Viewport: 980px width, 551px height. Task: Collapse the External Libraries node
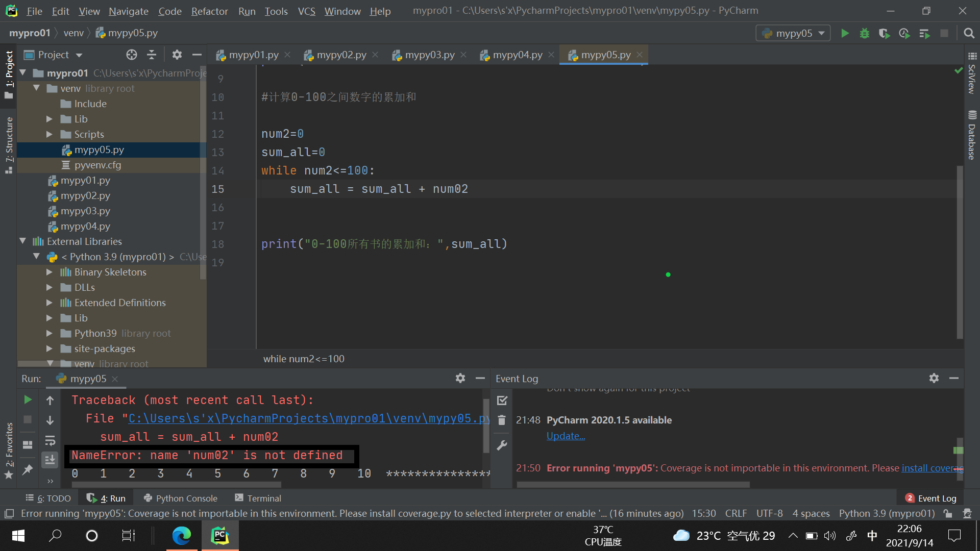click(x=23, y=241)
